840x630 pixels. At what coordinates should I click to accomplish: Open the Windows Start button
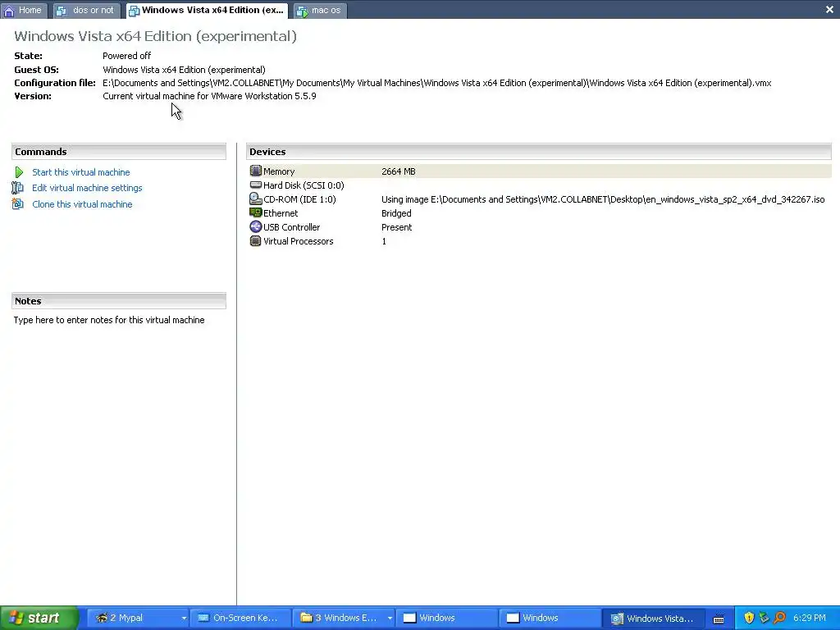click(39, 618)
